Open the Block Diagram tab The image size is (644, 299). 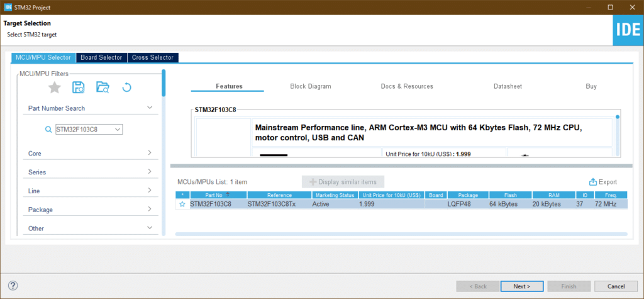pos(311,86)
